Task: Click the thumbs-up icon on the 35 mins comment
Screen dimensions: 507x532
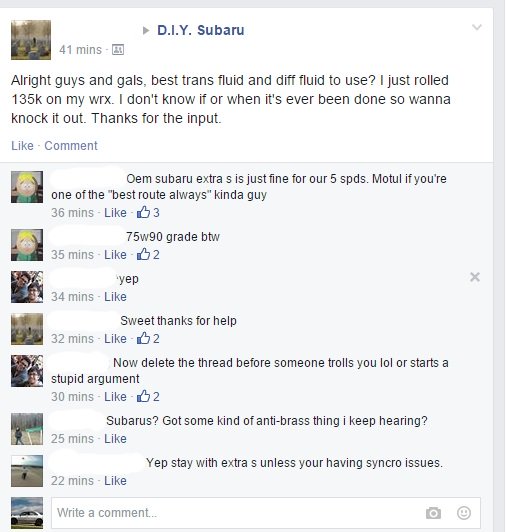Action: click(x=144, y=254)
